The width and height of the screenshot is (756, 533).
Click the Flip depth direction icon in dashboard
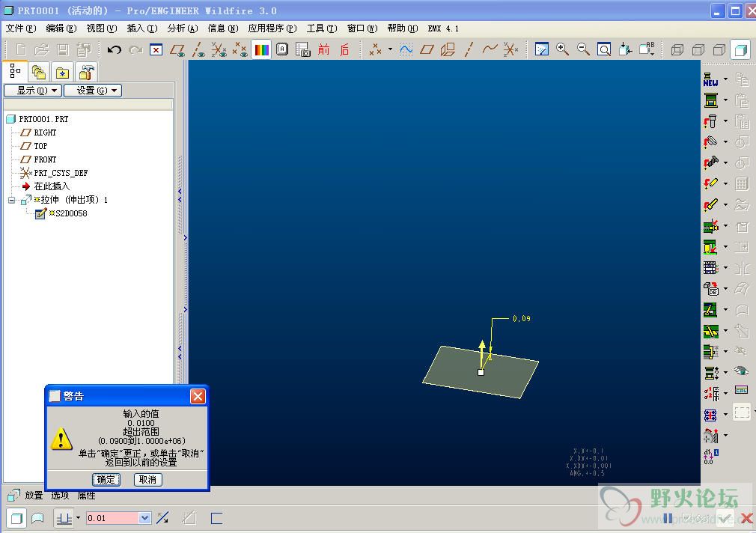click(163, 518)
